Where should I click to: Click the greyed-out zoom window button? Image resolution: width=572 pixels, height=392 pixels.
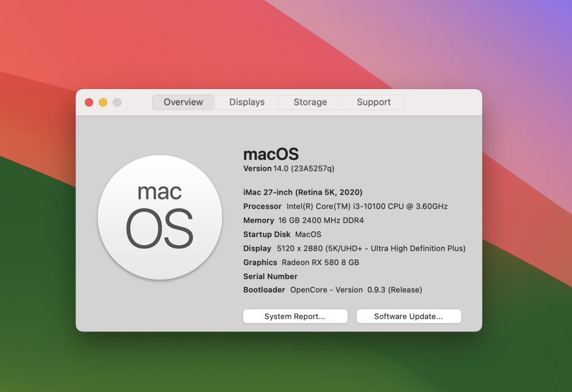point(117,102)
